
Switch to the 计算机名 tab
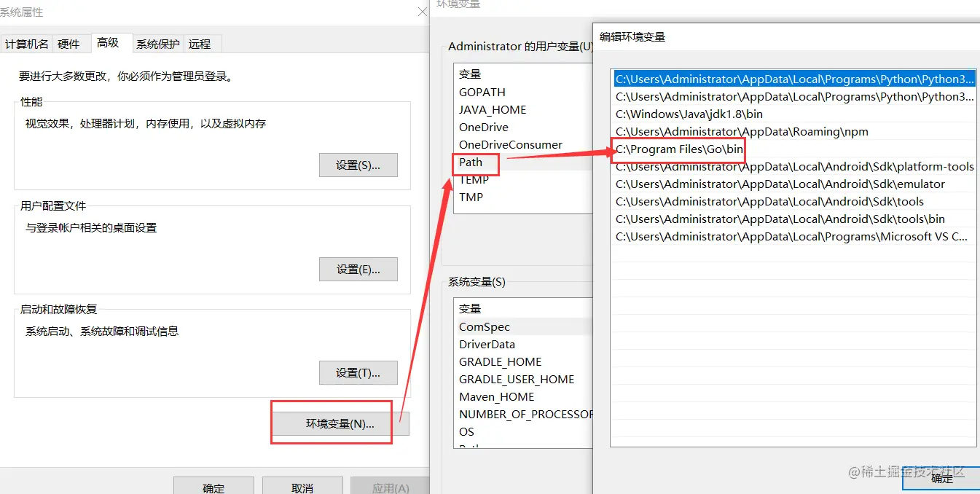(27, 44)
